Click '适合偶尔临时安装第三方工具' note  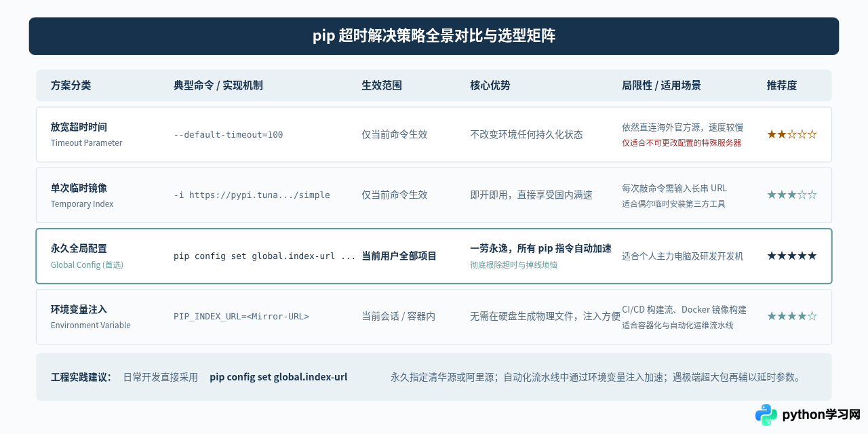click(x=673, y=203)
